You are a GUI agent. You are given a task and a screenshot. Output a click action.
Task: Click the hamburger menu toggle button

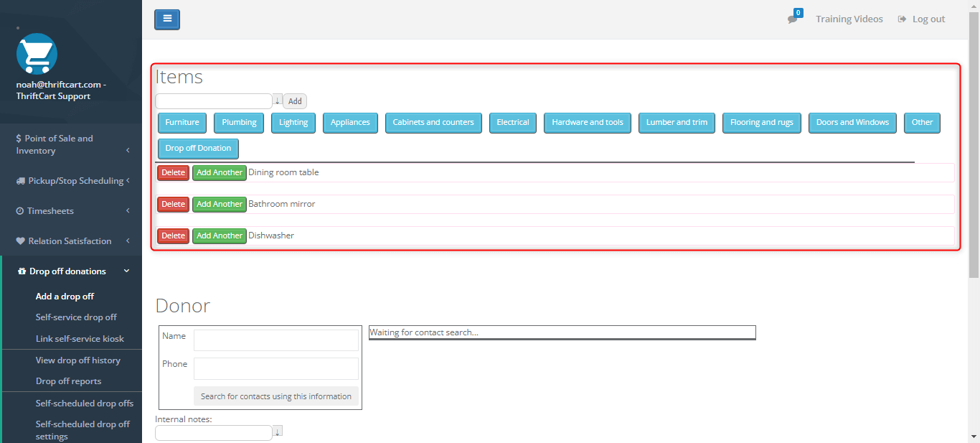[x=166, y=19]
